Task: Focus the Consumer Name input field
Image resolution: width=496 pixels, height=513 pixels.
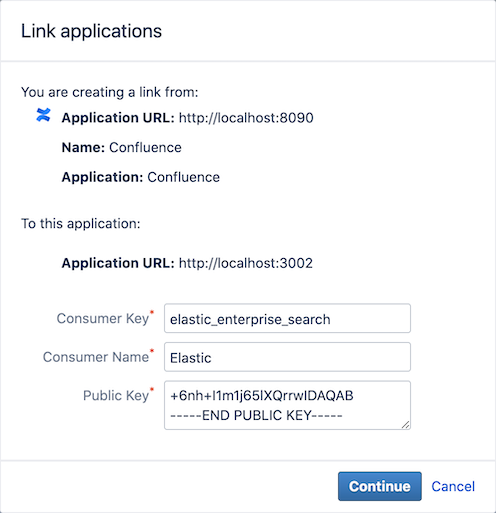Action: 287,357
